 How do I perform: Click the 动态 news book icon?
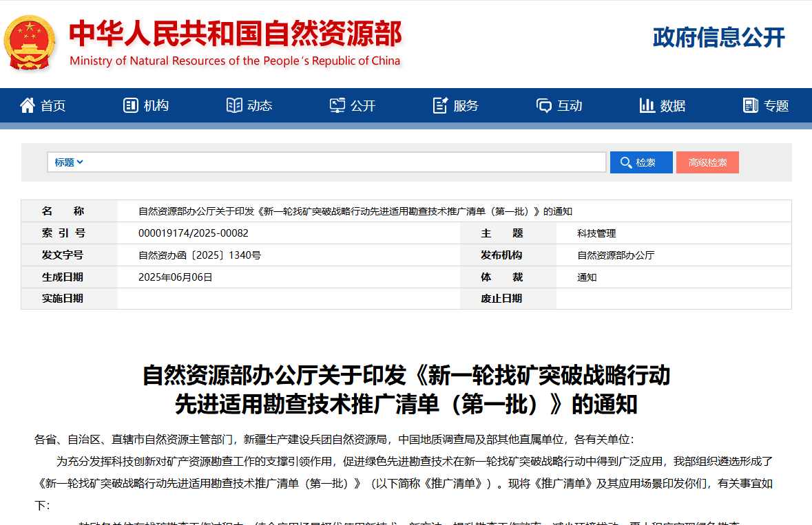click(x=233, y=105)
